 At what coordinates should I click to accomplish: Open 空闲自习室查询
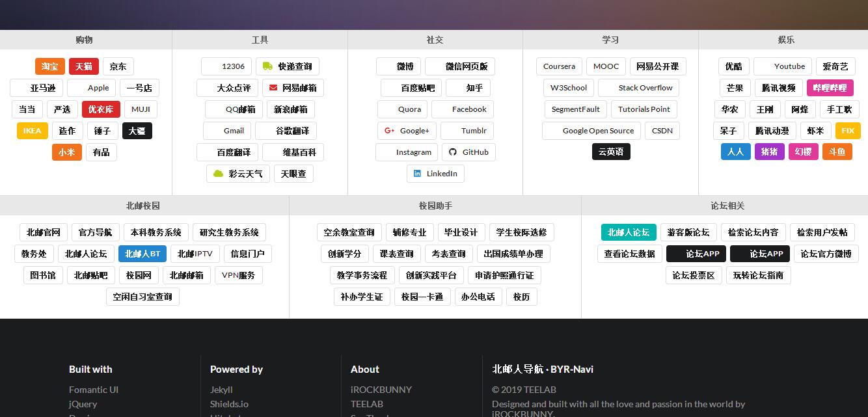point(142,297)
